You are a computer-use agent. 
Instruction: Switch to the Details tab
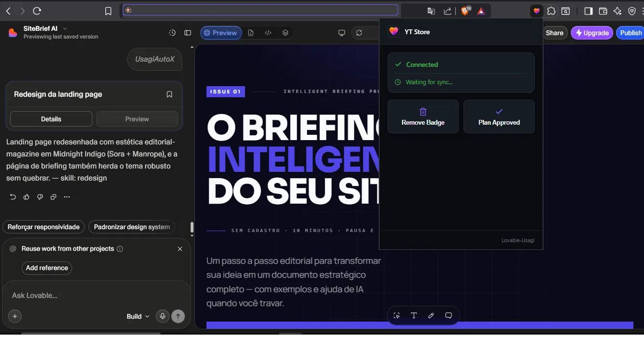point(51,119)
